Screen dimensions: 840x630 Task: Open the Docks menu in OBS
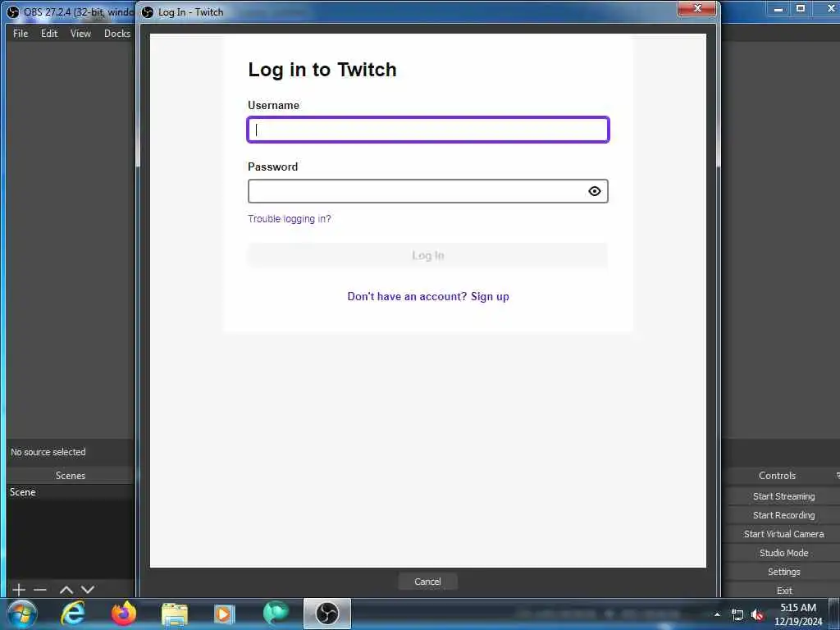tap(117, 33)
